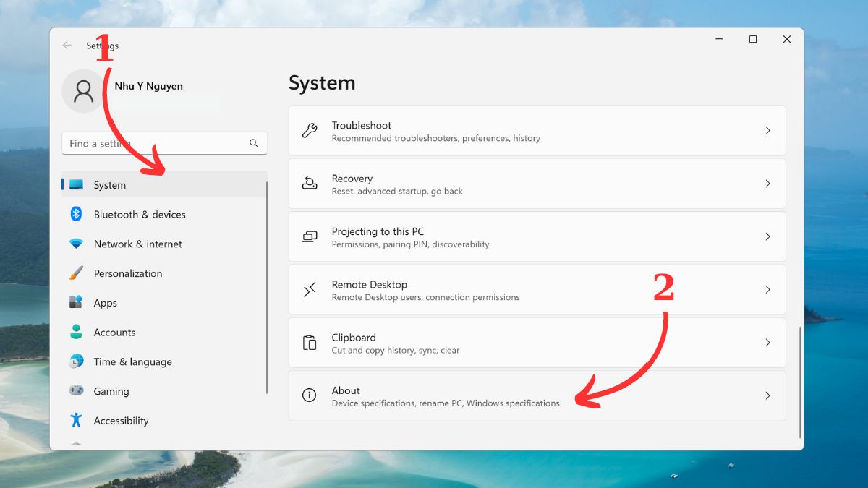This screenshot has width=868, height=488.
Task: Close the Settings window
Action: point(787,39)
